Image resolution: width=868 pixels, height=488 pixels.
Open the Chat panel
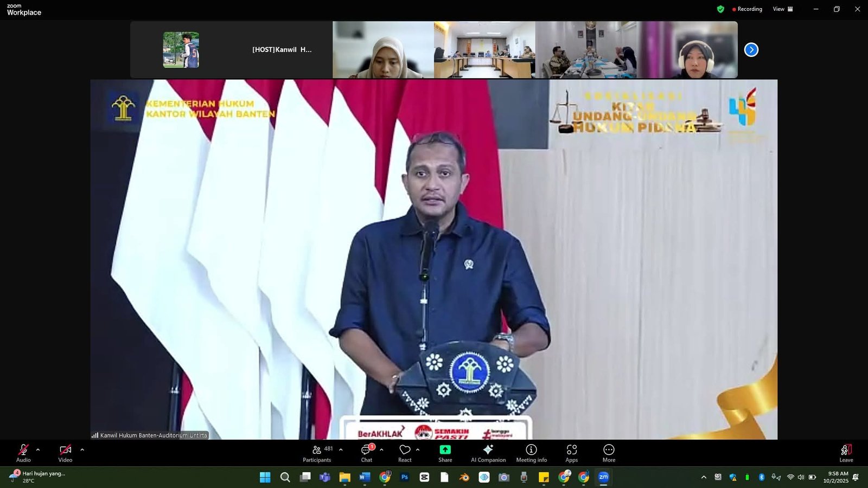(367, 453)
